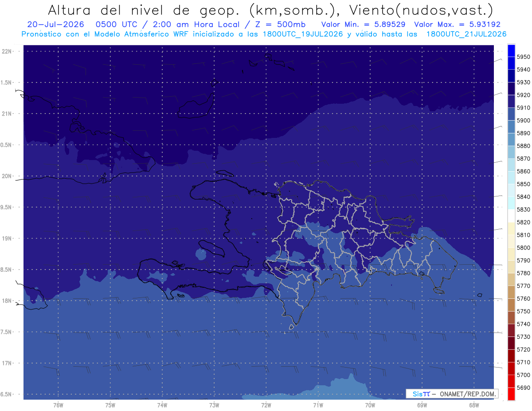Click the '5790' colorbar label

pyautogui.click(x=523, y=260)
